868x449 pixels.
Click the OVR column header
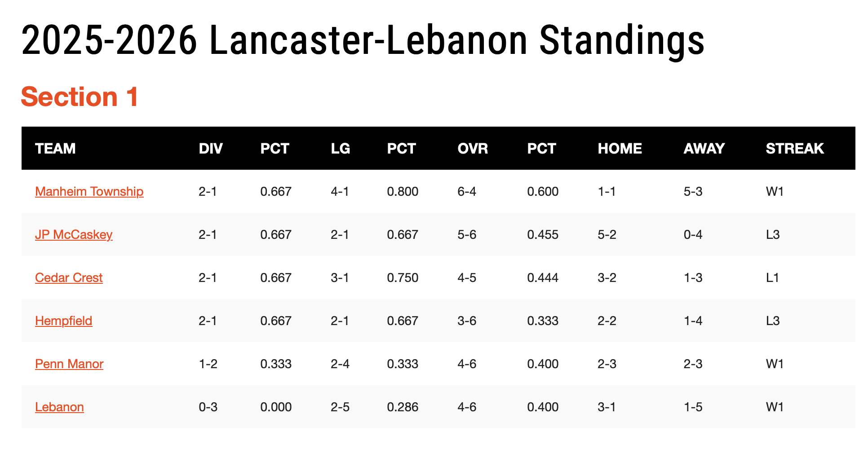pyautogui.click(x=473, y=149)
